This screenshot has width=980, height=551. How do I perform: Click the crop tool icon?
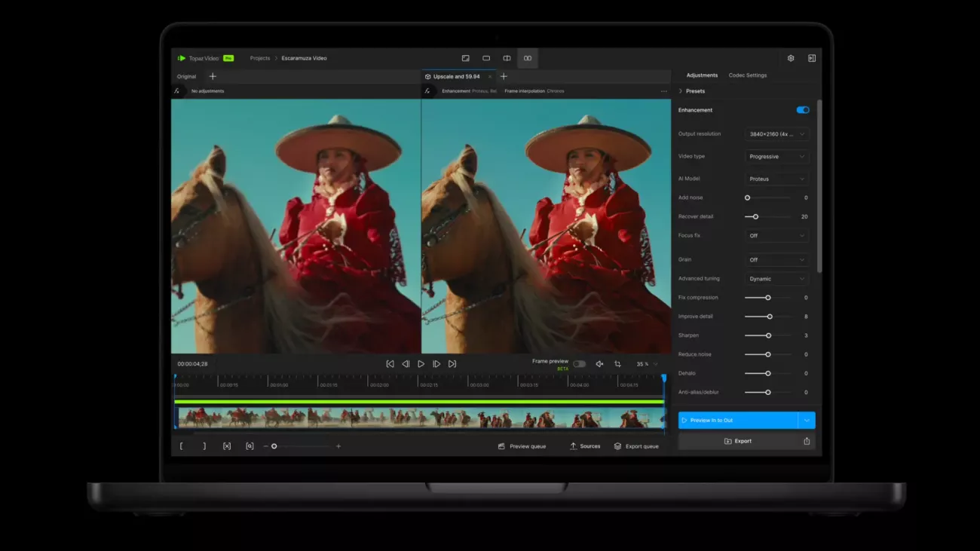pos(617,364)
